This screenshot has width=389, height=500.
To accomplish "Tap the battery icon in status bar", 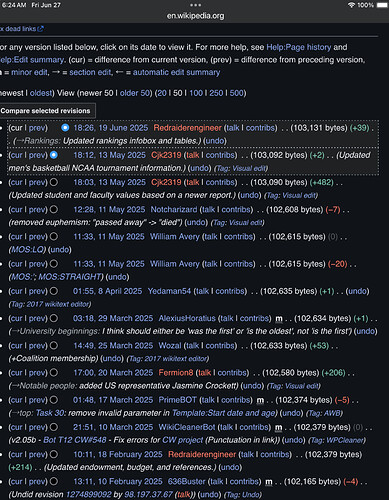I will tap(383, 5).
